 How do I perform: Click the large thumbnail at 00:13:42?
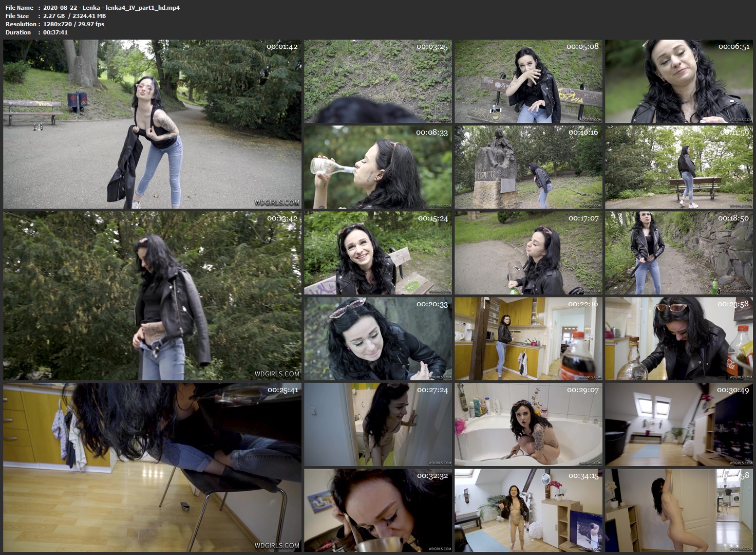point(152,295)
